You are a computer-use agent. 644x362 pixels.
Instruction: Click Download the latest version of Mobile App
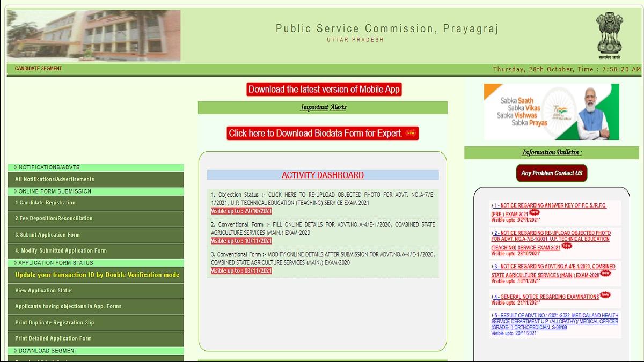[324, 90]
